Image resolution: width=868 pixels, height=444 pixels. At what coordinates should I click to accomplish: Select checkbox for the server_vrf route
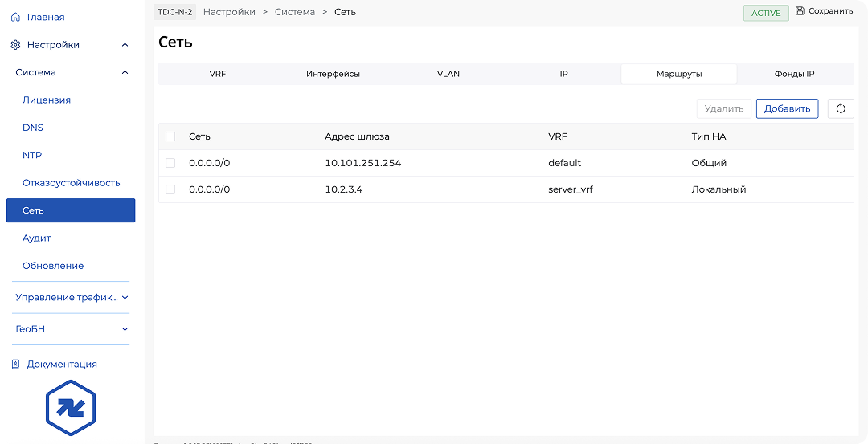(x=170, y=189)
